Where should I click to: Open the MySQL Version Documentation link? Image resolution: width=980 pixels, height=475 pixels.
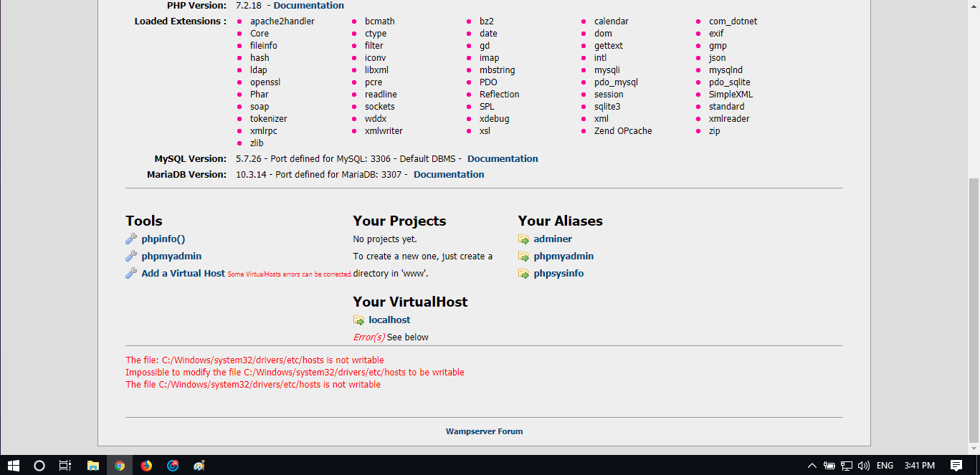pos(503,159)
